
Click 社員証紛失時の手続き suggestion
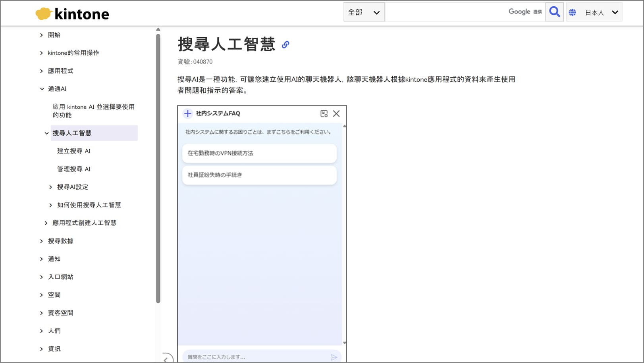[259, 175]
